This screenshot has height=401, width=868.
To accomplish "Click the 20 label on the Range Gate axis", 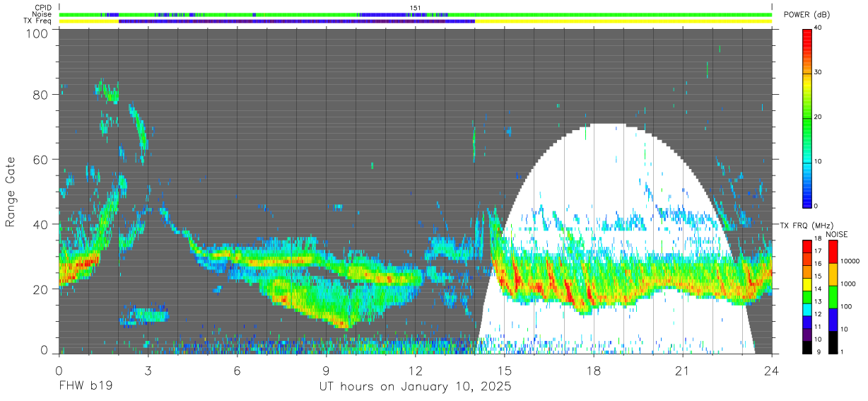I will point(40,289).
